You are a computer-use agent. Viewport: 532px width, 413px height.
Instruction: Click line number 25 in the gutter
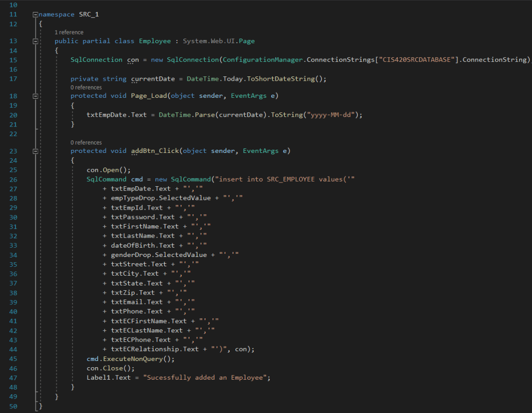(14, 170)
